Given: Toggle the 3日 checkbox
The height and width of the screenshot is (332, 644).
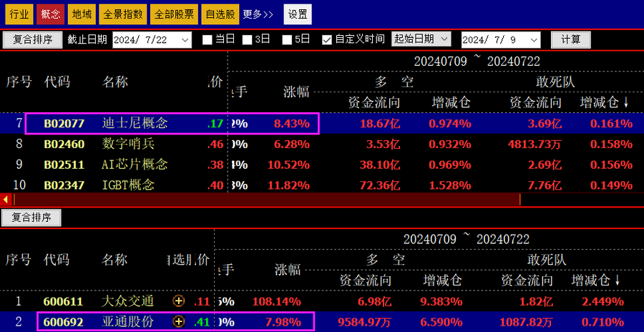Looking at the screenshot, I should tap(247, 40).
